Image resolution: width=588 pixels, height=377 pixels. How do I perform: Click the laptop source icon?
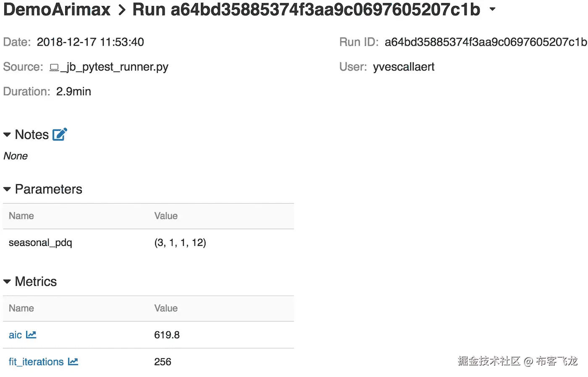click(54, 67)
